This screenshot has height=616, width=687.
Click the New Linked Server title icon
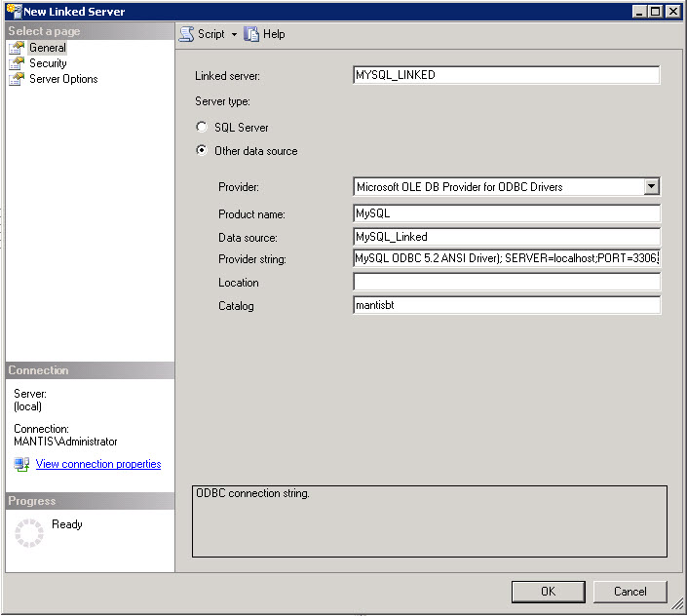tap(12, 11)
